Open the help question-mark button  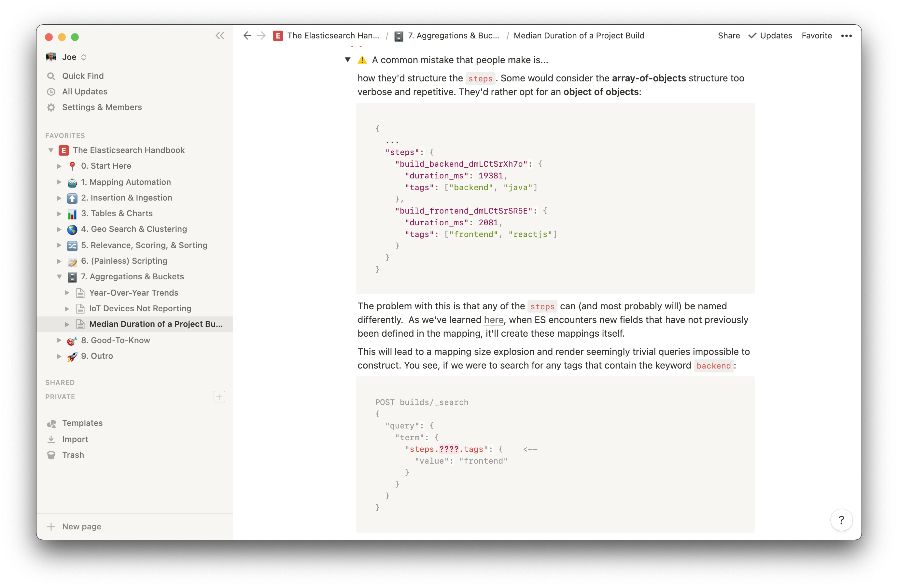point(841,520)
